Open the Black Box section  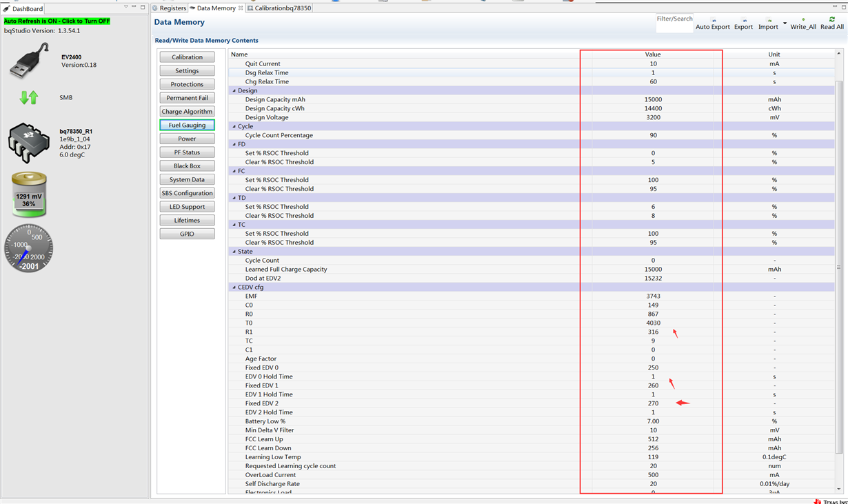187,166
